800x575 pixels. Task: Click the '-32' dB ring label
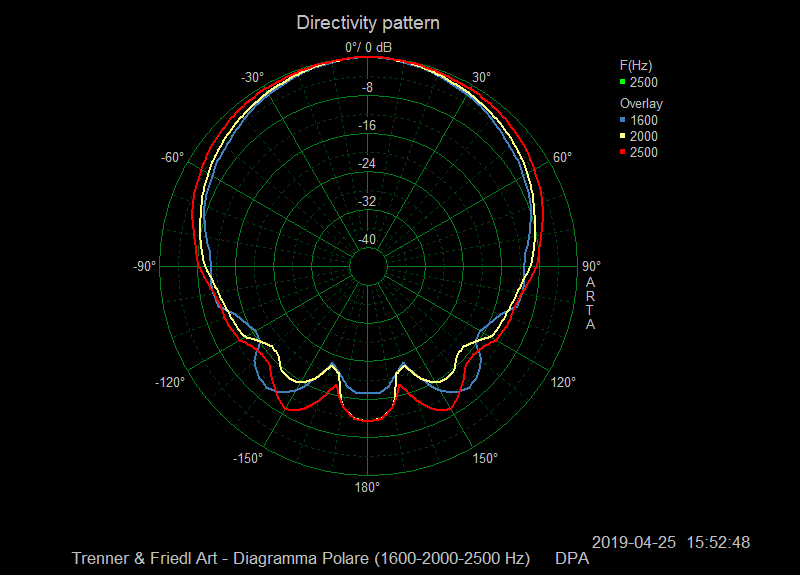(367, 201)
